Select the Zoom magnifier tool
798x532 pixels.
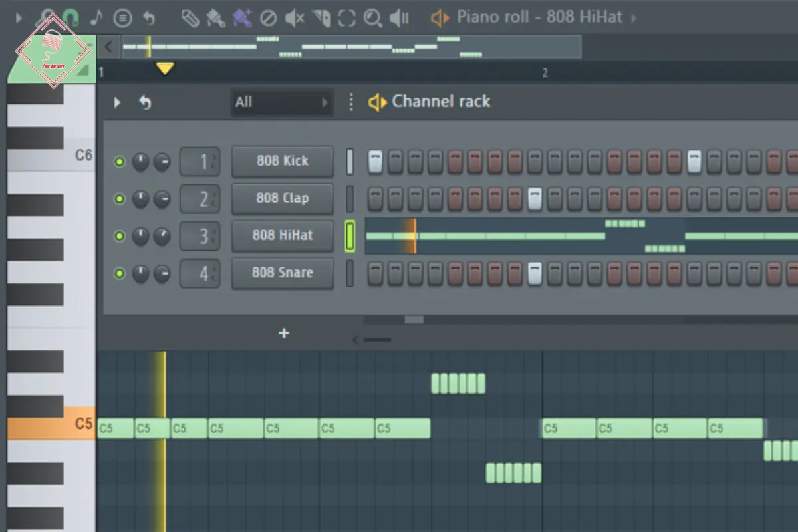(373, 18)
